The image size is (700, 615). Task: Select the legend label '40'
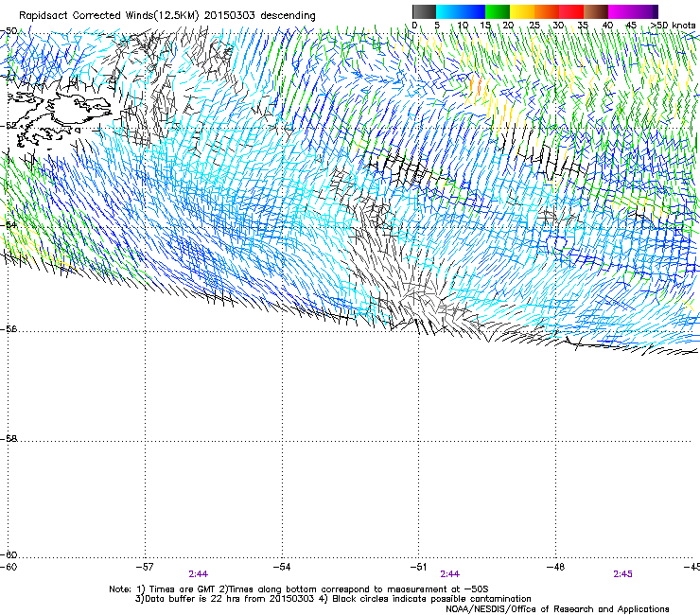tap(607, 26)
